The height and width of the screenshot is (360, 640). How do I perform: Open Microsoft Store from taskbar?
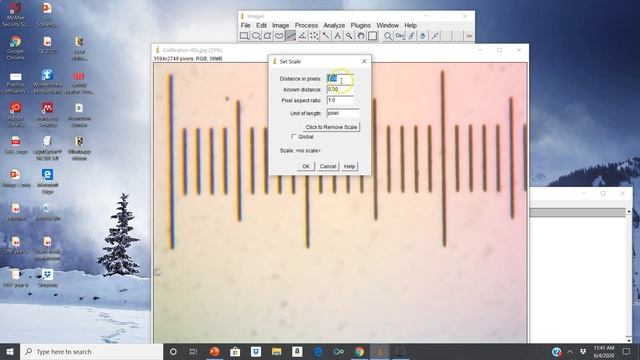[x=235, y=351]
